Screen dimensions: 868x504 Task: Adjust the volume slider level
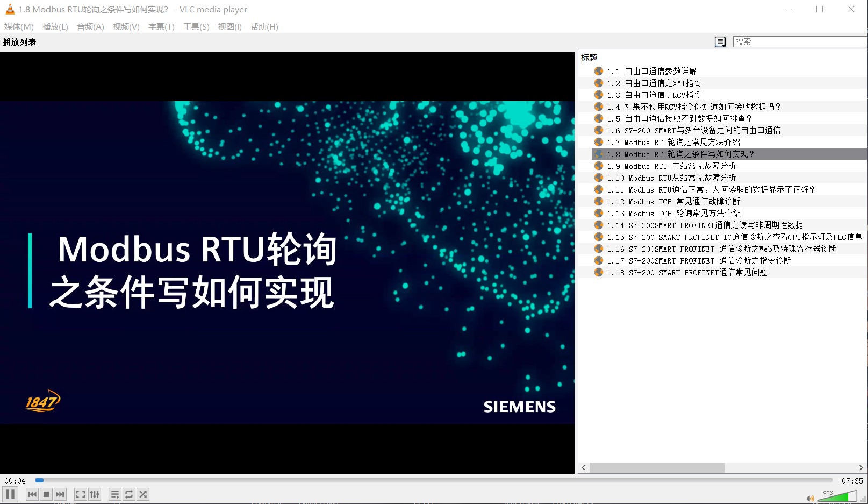point(837,497)
